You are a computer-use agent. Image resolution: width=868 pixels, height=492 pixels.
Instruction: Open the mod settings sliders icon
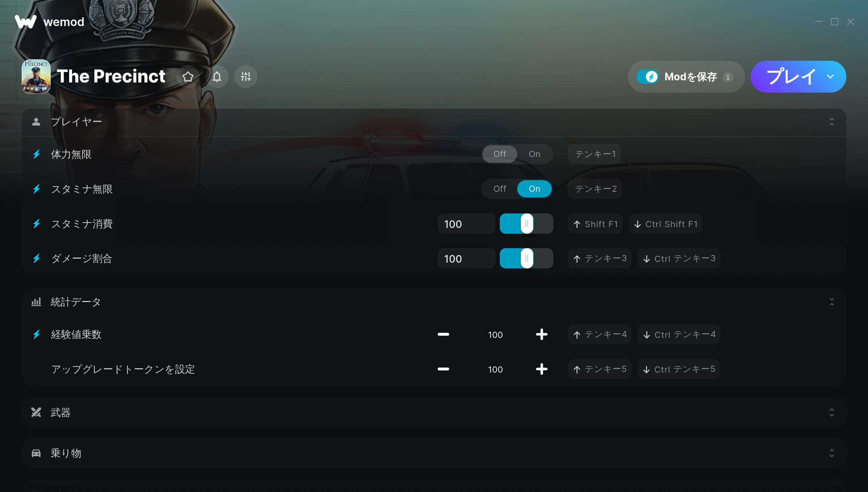point(246,77)
